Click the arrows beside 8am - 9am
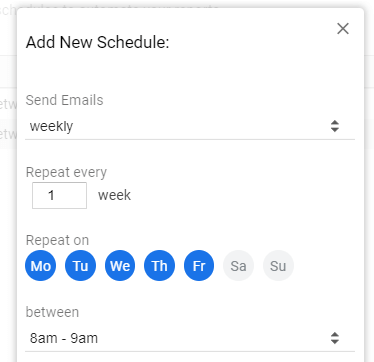374x362 pixels. pyautogui.click(x=335, y=338)
